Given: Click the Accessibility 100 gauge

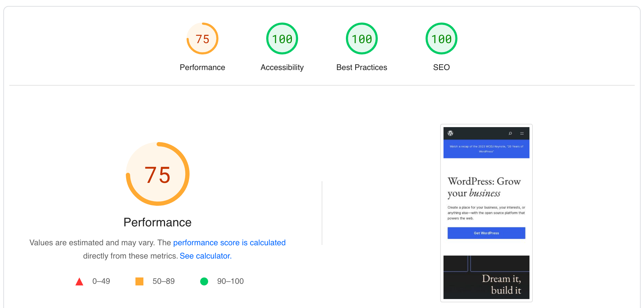Looking at the screenshot, I should 282,38.
